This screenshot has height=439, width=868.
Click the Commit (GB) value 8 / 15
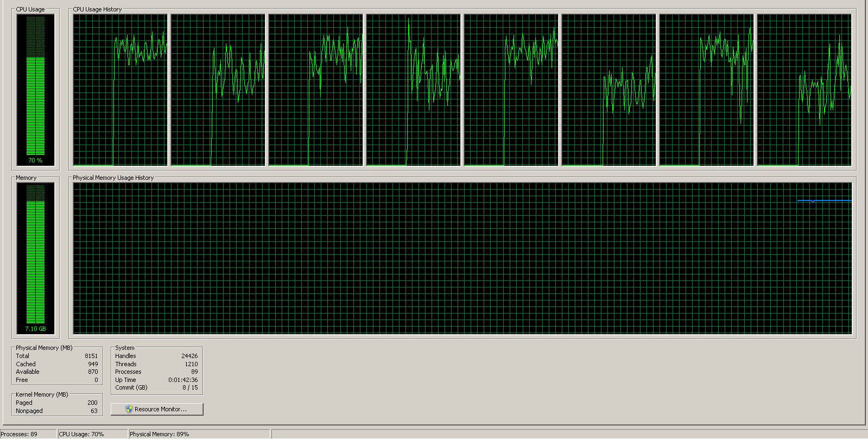point(190,387)
